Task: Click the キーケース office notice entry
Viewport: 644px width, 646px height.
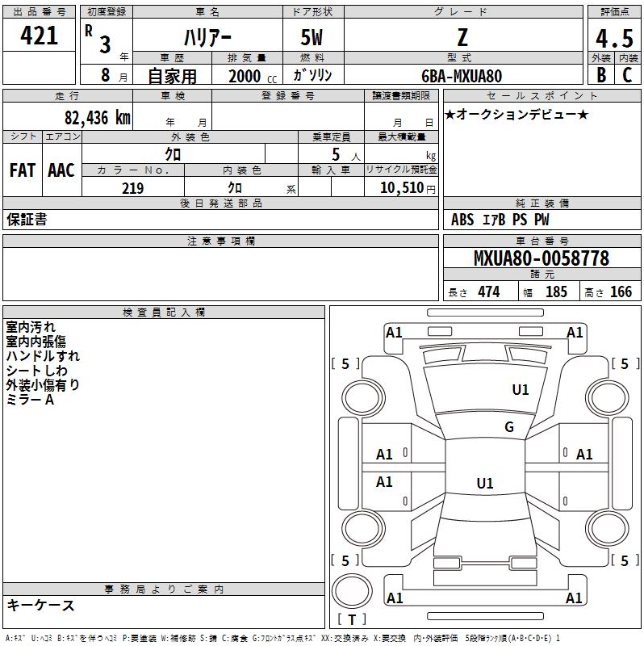Action: click(x=40, y=605)
